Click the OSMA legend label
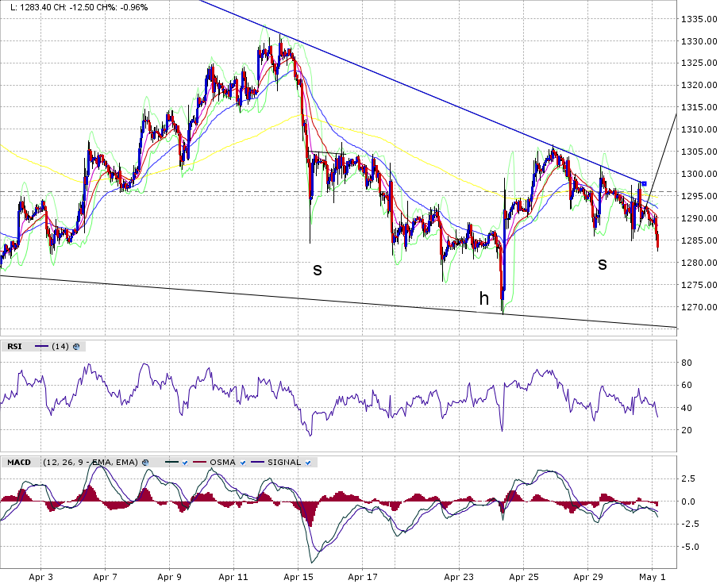 pyautogui.click(x=222, y=462)
